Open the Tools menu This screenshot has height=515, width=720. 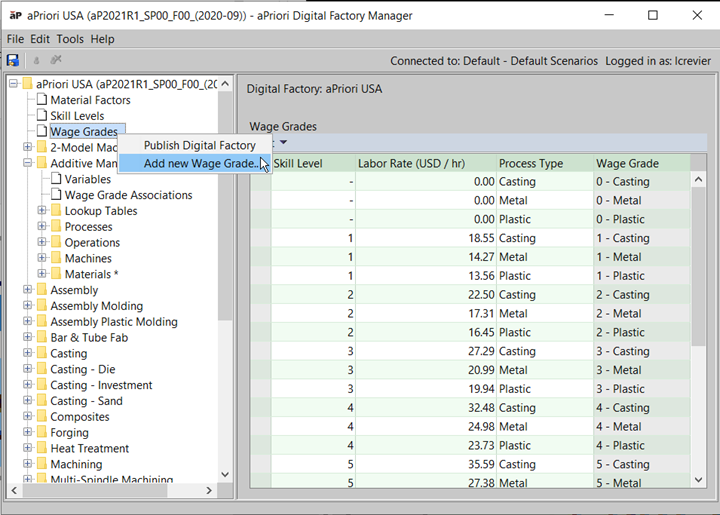tap(70, 39)
